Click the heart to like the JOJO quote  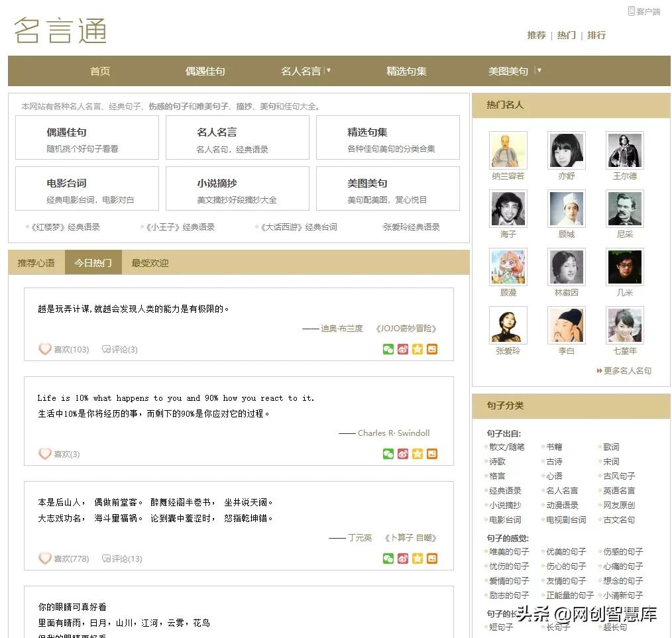45,349
